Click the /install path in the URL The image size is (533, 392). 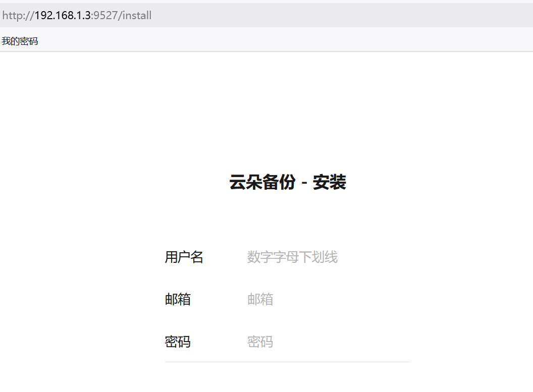click(135, 15)
